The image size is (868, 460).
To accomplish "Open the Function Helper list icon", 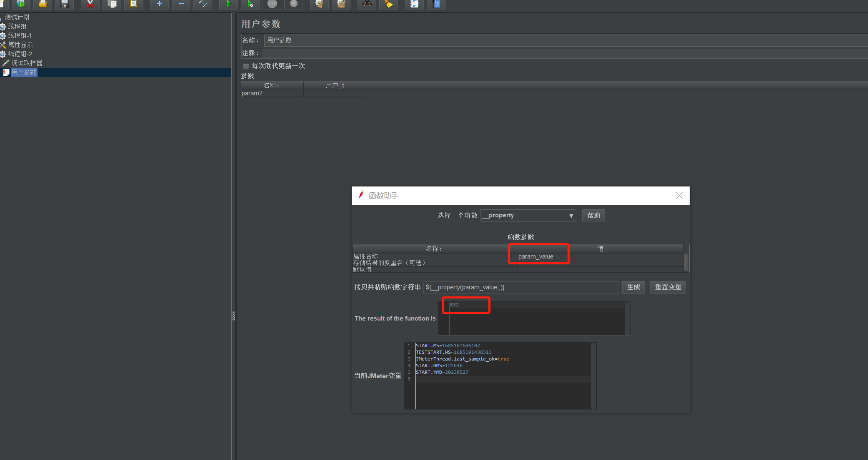I will point(414,4).
